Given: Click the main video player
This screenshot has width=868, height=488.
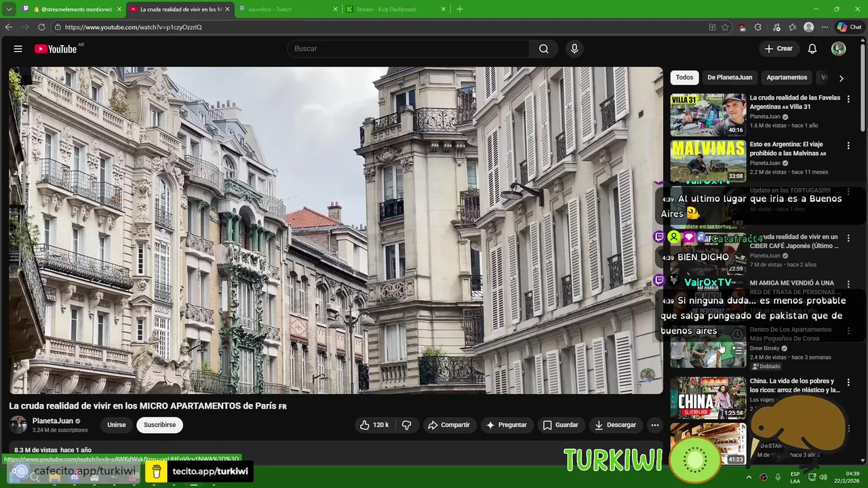Looking at the screenshot, I should pyautogui.click(x=336, y=230).
